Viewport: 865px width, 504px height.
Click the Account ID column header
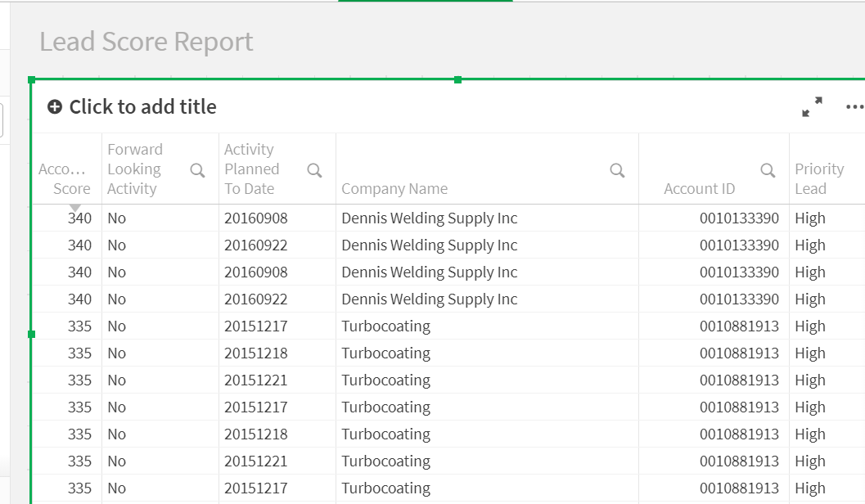tap(699, 189)
